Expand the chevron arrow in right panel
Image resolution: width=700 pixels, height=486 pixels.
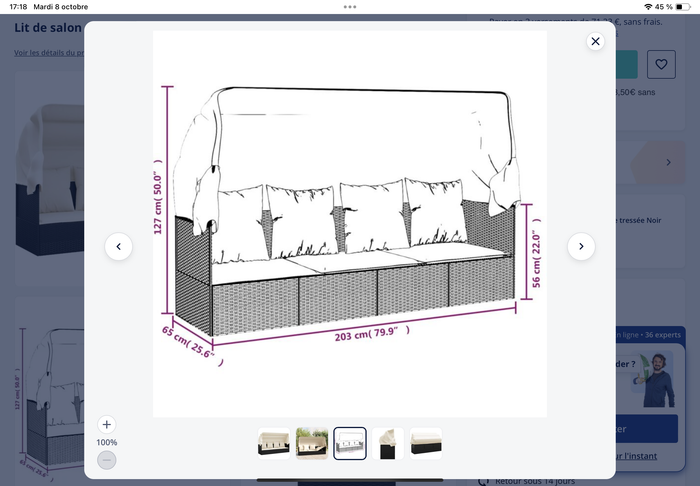click(669, 161)
